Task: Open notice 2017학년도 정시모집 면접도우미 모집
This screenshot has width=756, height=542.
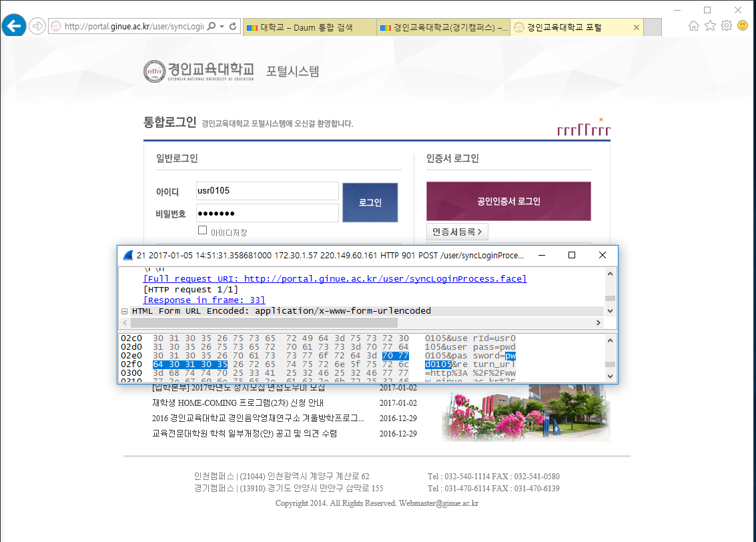Action: pyautogui.click(x=239, y=388)
